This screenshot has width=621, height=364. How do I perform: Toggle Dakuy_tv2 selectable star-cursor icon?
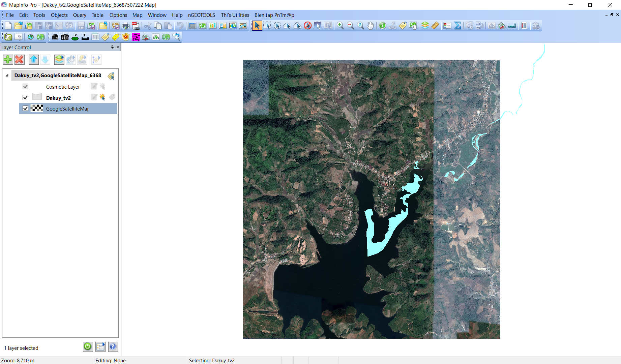click(102, 97)
